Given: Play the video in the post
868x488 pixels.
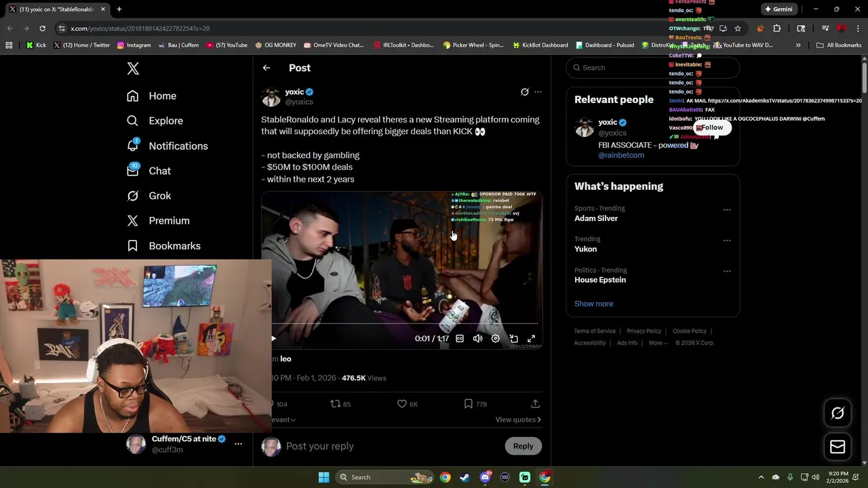Looking at the screenshot, I should 273,338.
